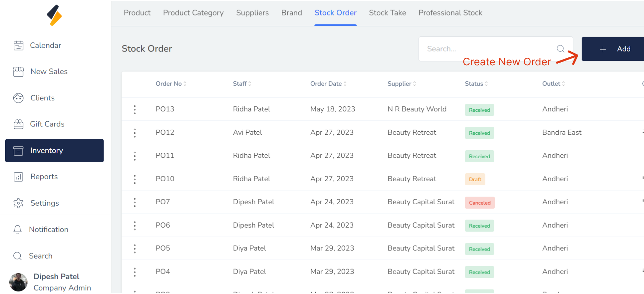644x294 pixels.
Task: Click the Notification bell icon
Action: (18, 229)
